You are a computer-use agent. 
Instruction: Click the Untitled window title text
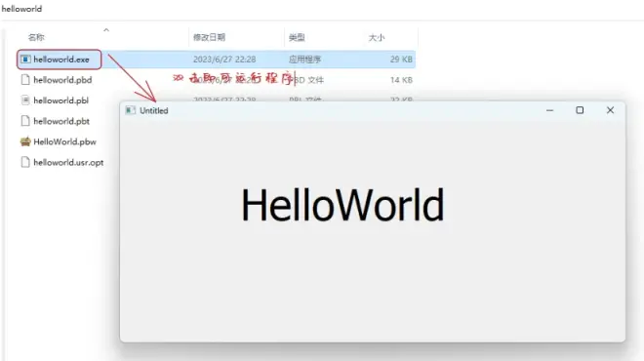point(153,110)
